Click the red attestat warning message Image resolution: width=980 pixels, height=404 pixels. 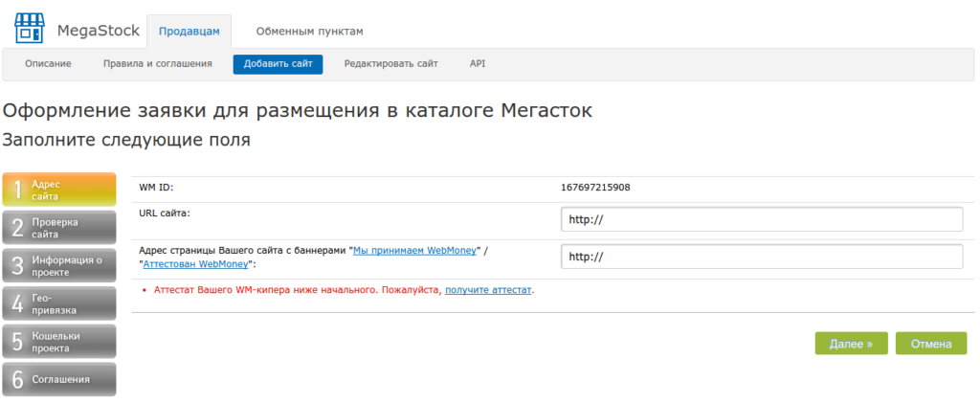(344, 290)
